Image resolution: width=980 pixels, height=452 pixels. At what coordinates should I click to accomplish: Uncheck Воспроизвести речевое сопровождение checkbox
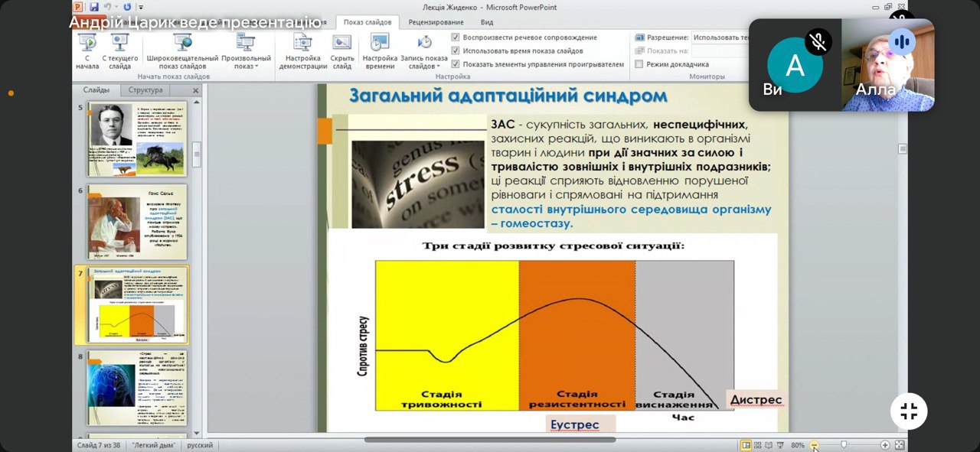[x=456, y=37]
